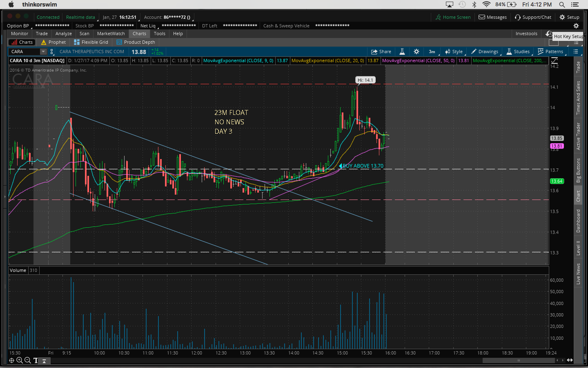This screenshot has width=588, height=368.
Task: Click the chart settings gear icon
Action: [416, 52]
